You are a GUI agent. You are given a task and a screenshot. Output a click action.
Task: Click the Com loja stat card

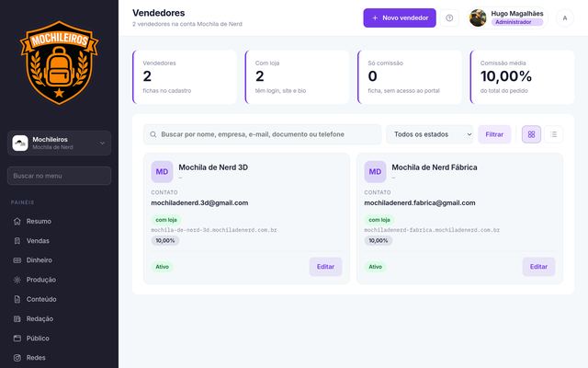click(297, 77)
